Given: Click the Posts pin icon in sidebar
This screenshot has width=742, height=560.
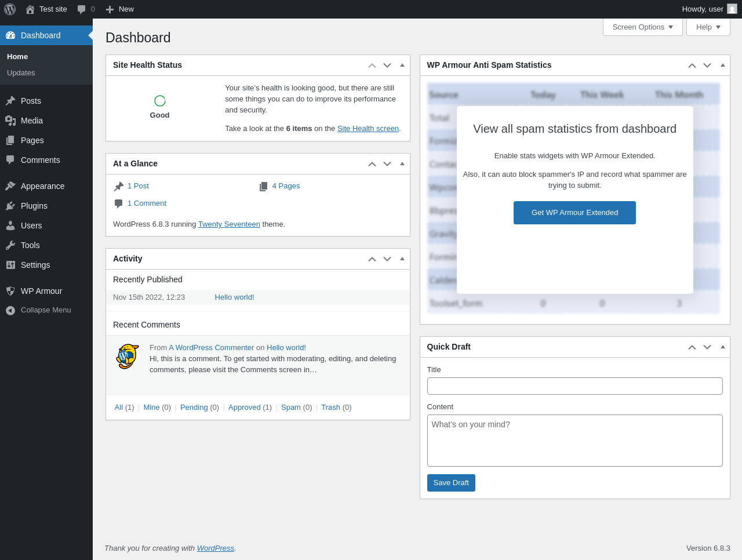Looking at the screenshot, I should click(x=10, y=101).
